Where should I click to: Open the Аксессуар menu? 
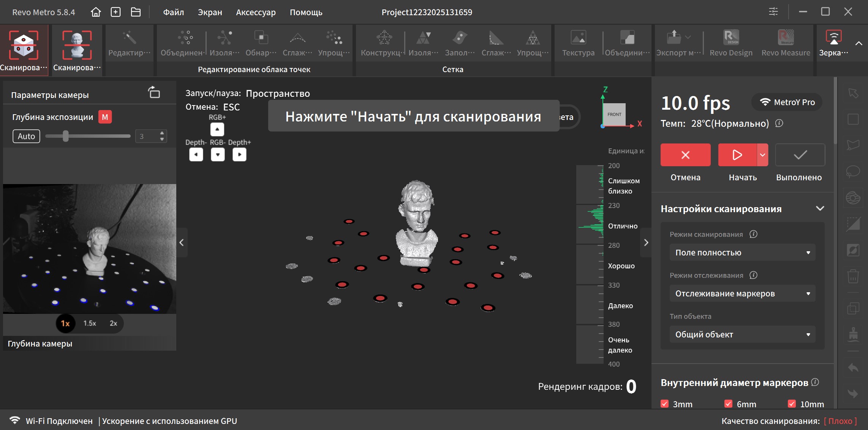pos(256,12)
